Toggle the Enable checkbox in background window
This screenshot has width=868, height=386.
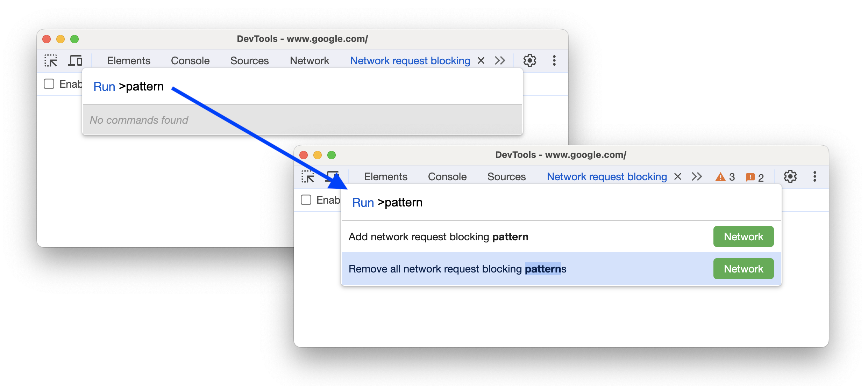(x=49, y=84)
